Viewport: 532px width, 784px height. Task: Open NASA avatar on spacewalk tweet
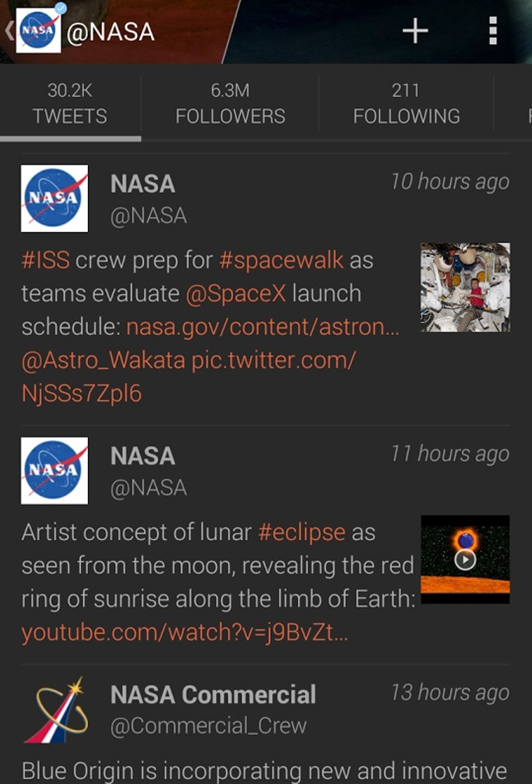coord(54,198)
